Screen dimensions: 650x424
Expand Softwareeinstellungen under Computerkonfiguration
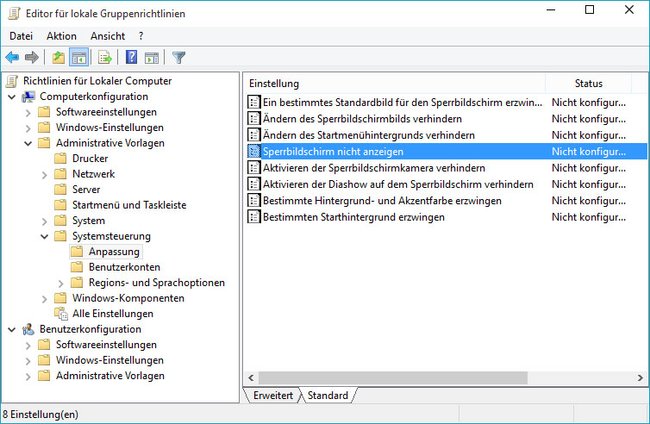pos(28,113)
